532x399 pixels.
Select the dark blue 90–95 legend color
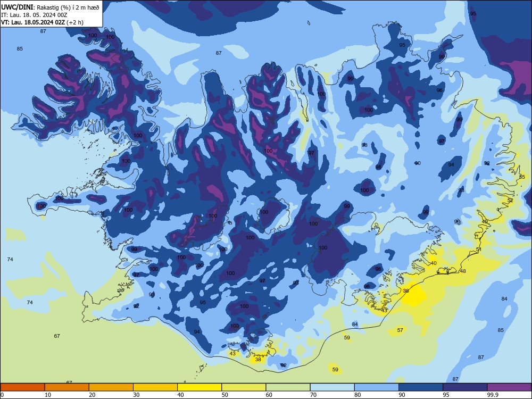[421, 387]
